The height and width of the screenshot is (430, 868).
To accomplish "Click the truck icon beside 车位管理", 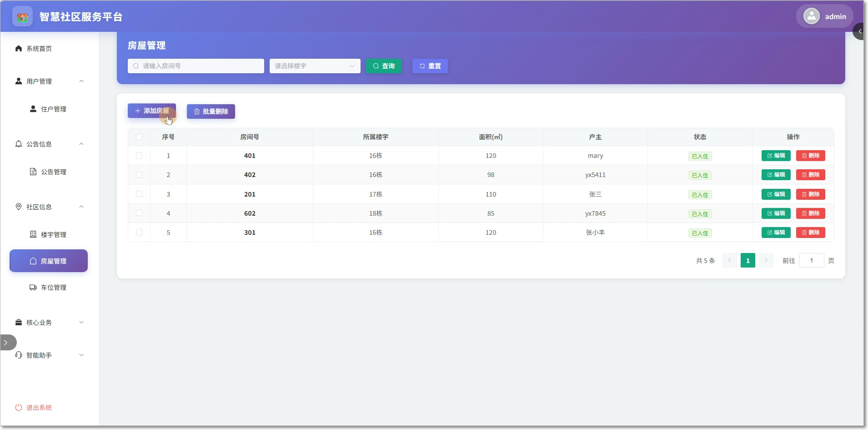I will tap(33, 287).
